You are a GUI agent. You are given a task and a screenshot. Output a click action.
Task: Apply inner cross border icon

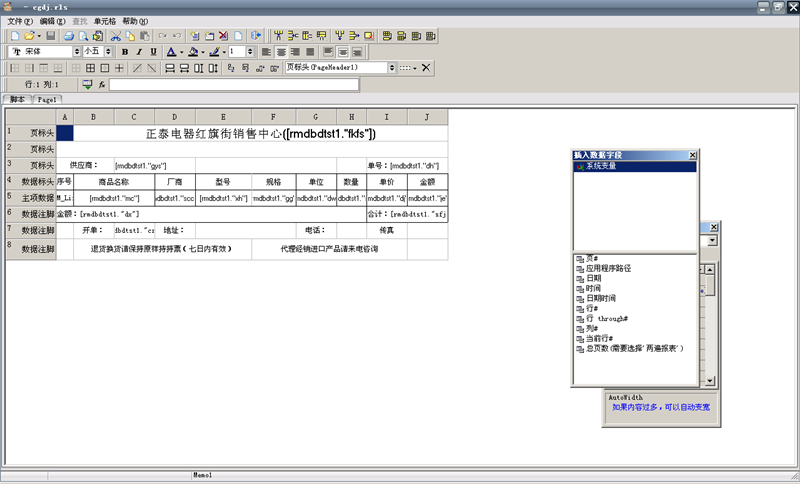click(119, 68)
